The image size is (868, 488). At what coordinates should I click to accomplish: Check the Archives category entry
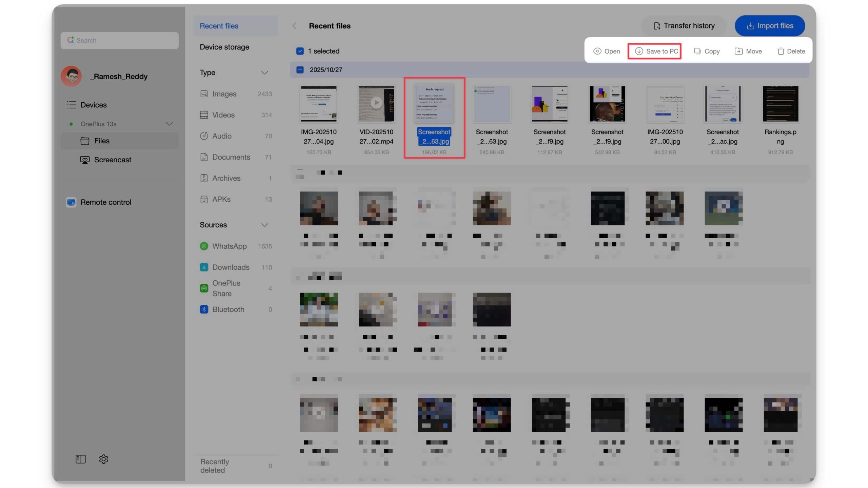coord(226,178)
